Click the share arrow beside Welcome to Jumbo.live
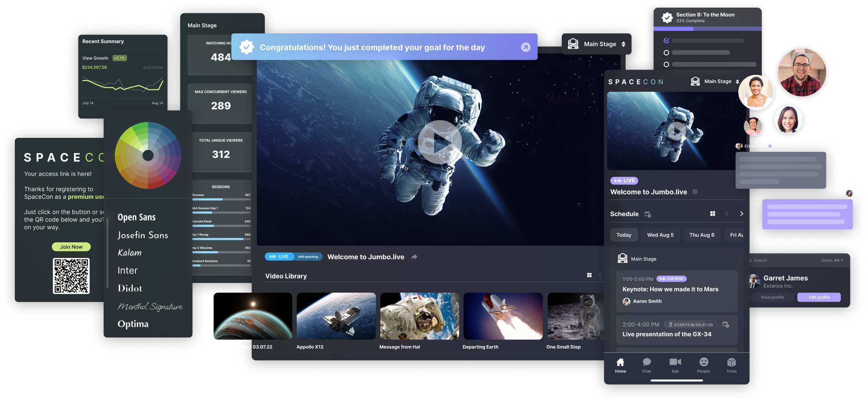The height and width of the screenshot is (401, 868). 414,257
